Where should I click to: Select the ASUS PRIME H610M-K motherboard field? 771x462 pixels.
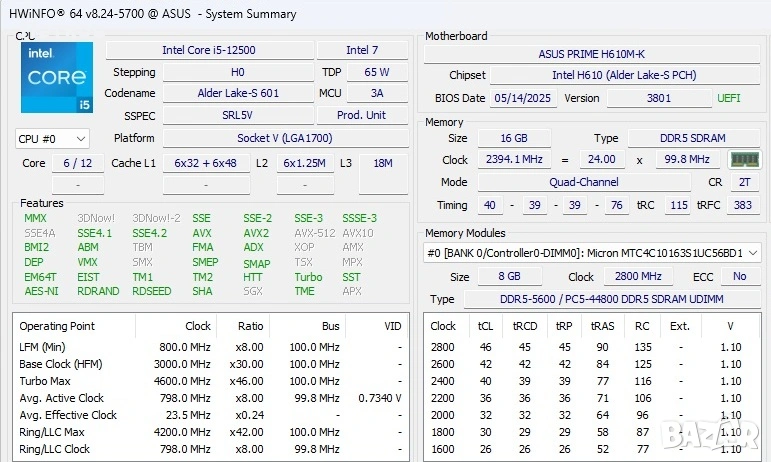592,53
